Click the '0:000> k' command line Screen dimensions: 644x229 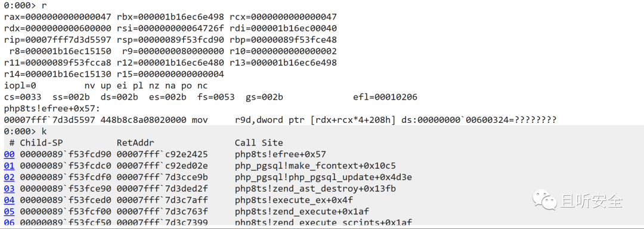[26, 131]
